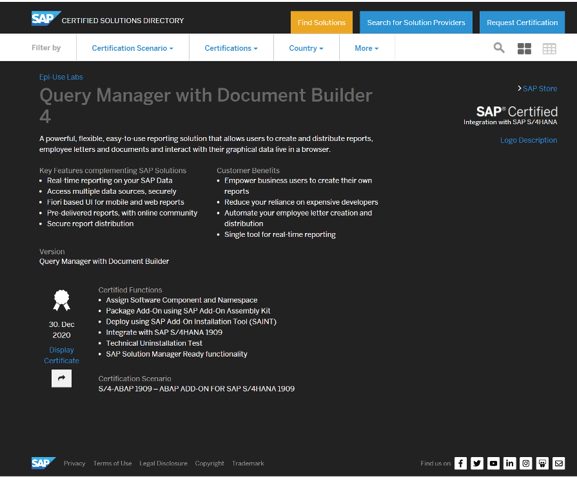Click 'Key Features complementing SAP Solutions' heading
Screen dimensions: 577x477
click(113, 171)
